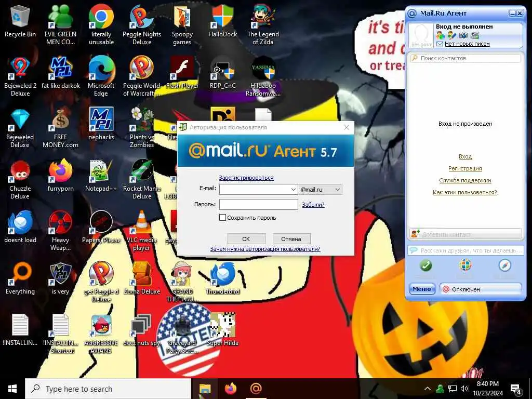Open the Меню button in Agent
532x399 pixels.
(x=422, y=289)
